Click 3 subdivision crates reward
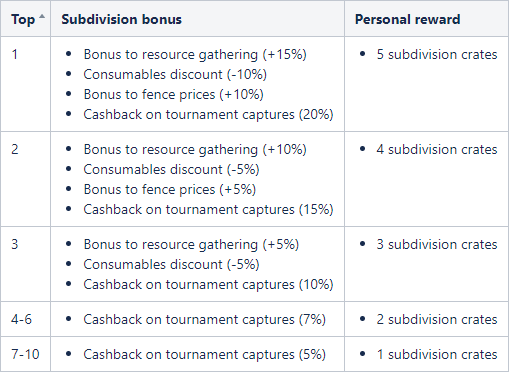 [437, 245]
